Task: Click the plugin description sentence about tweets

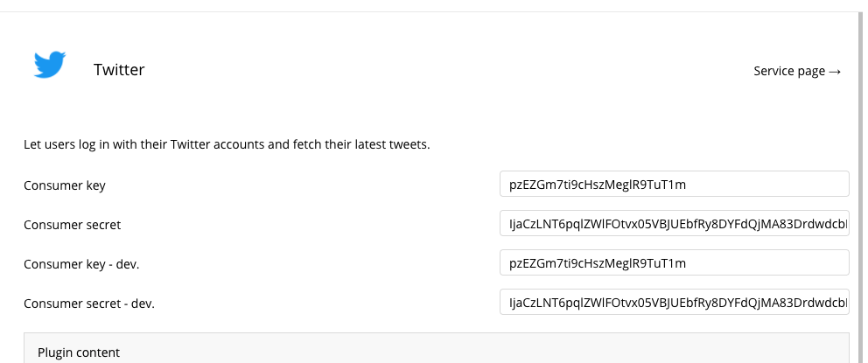Action: [x=227, y=145]
